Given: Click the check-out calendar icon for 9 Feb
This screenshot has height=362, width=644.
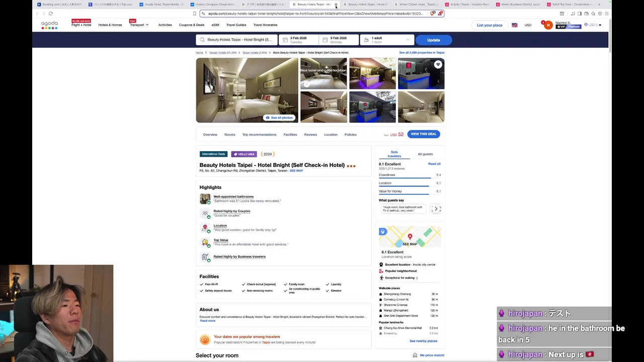Looking at the screenshot, I should [326, 40].
